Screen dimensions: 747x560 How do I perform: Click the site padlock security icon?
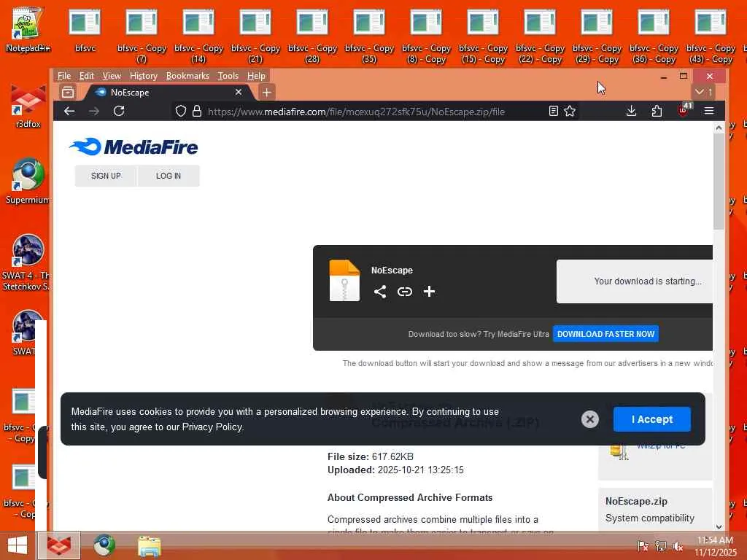coord(197,112)
